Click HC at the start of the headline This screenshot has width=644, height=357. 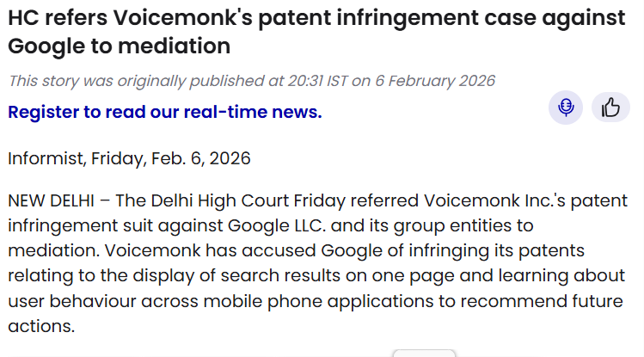click(23, 19)
